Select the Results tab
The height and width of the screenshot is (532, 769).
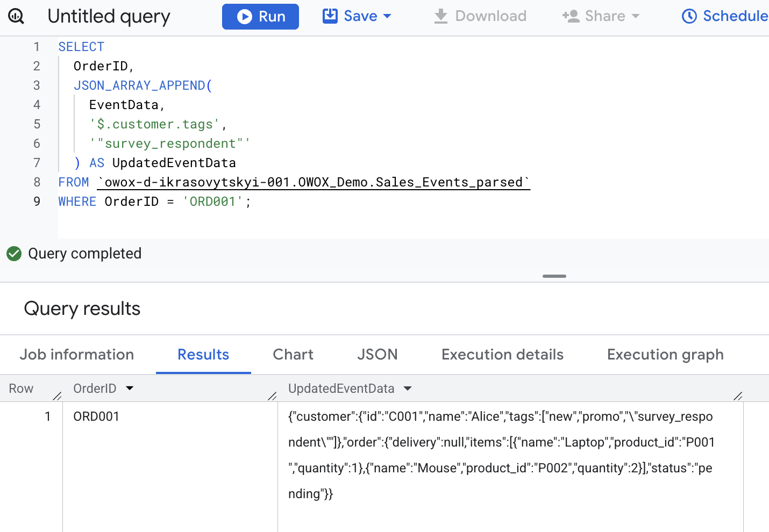point(203,355)
